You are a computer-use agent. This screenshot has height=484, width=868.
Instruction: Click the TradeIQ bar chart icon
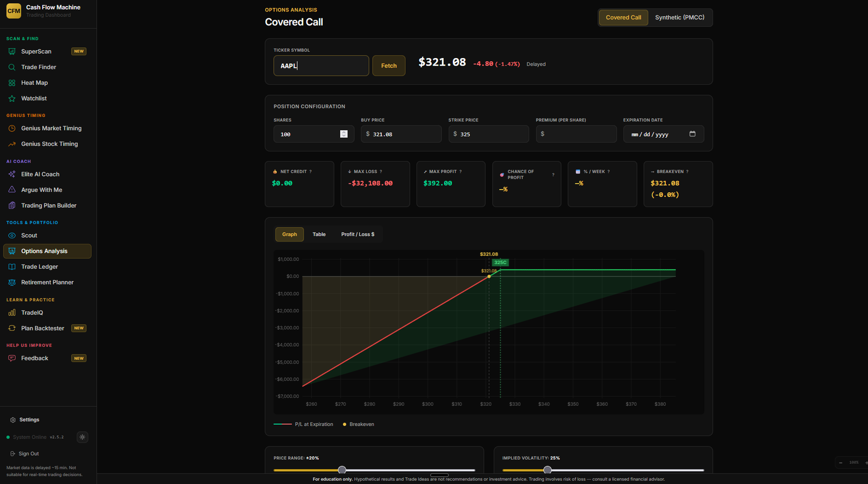[x=12, y=313]
